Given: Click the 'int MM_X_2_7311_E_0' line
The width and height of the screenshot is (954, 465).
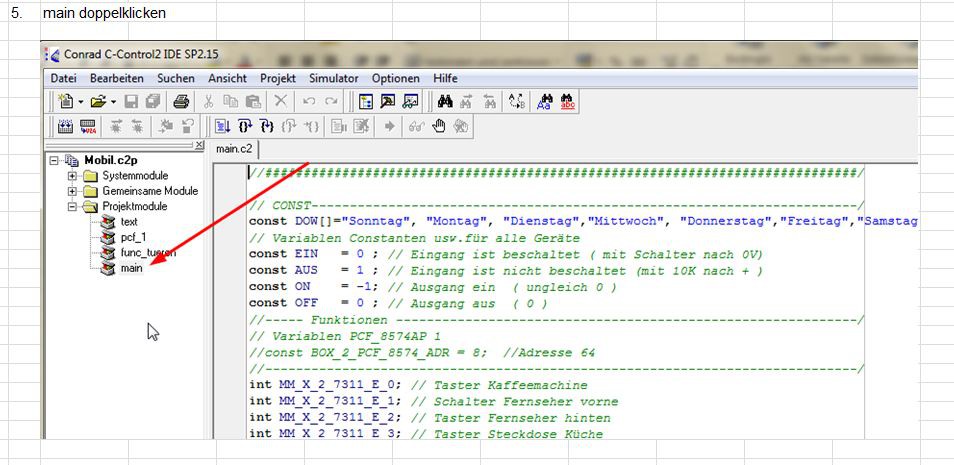Looking at the screenshot, I should click(419, 385).
